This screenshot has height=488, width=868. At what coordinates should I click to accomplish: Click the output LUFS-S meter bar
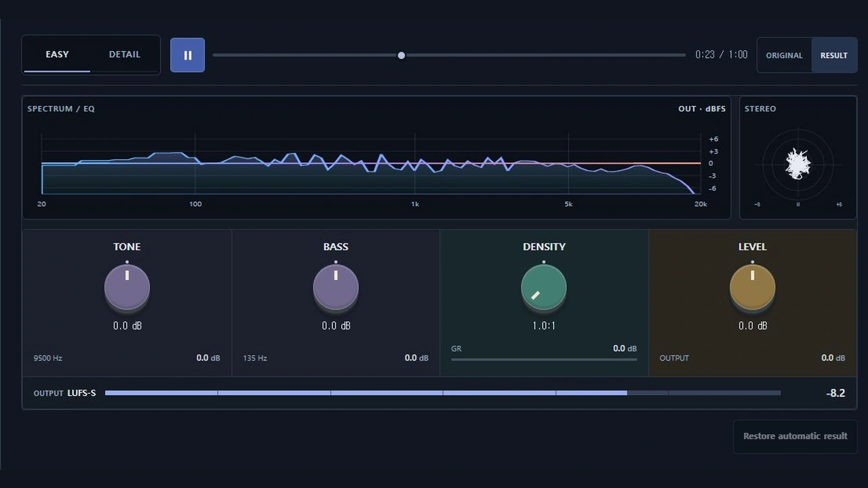[x=443, y=393]
